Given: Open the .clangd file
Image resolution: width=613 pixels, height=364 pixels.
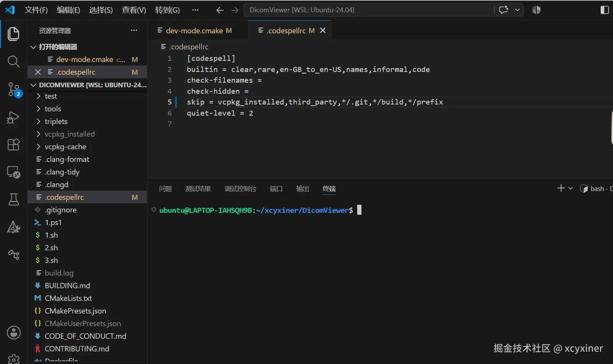Looking at the screenshot, I should (87, 184).
